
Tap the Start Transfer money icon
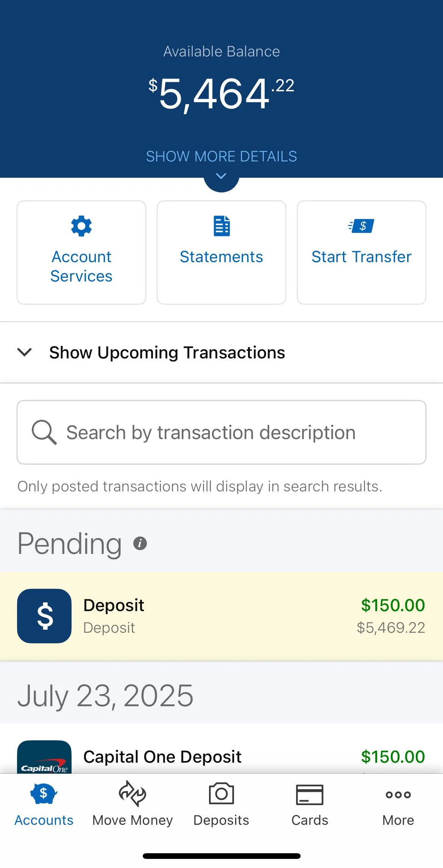coord(361,226)
